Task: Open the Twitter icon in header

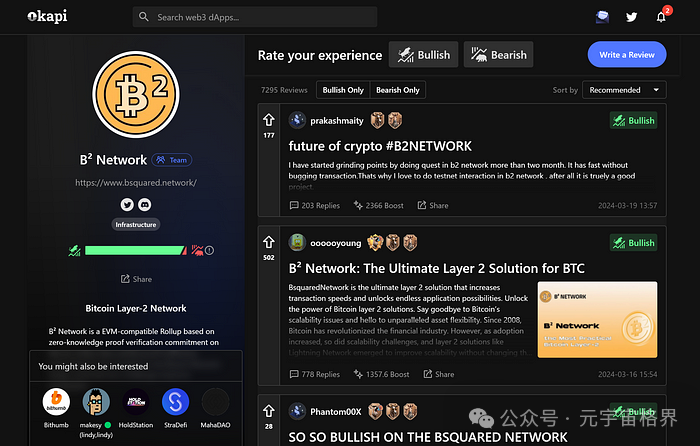Action: tap(631, 17)
